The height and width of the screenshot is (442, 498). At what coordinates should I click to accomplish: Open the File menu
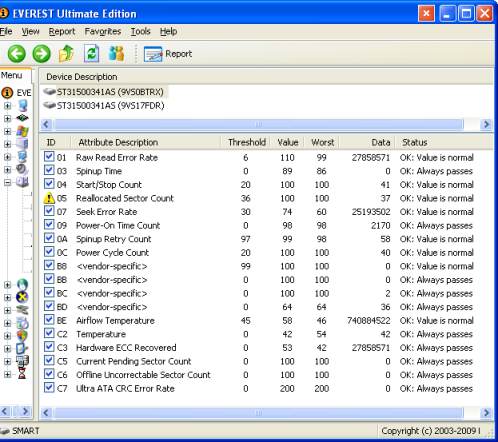click(6, 31)
